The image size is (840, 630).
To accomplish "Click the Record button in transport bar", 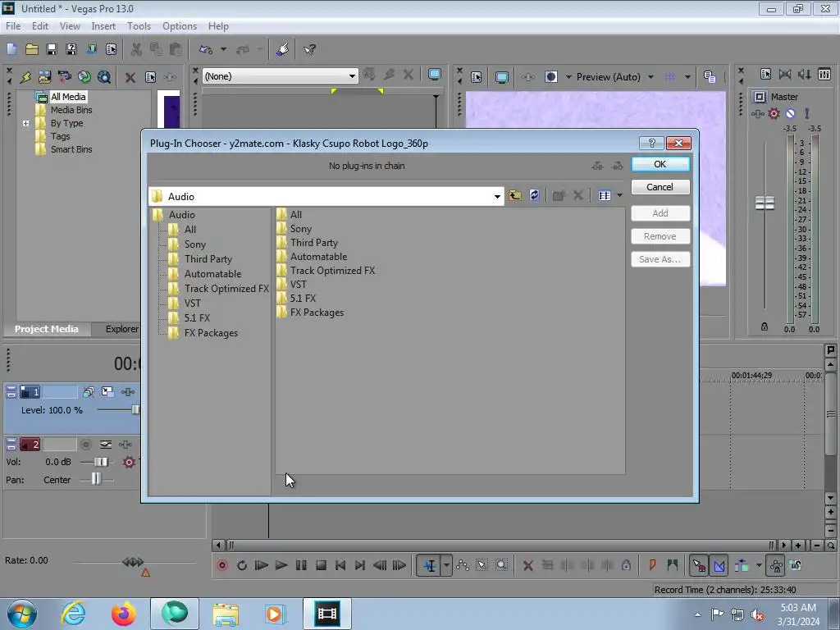I will pyautogui.click(x=222, y=565).
